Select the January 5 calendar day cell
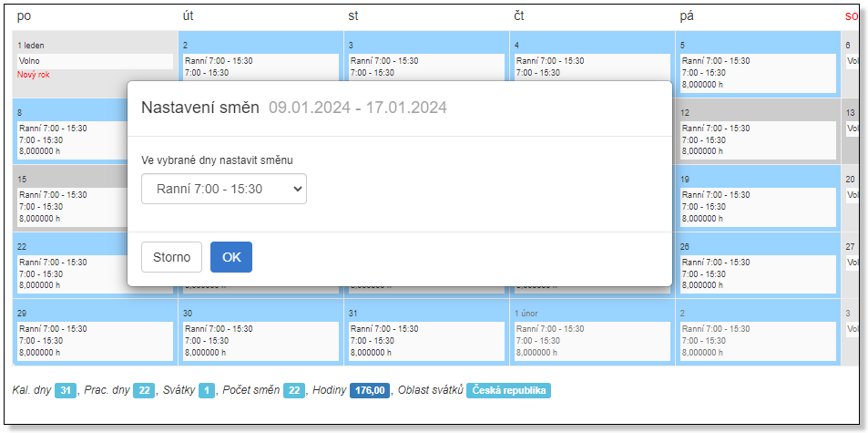868x433 pixels. click(757, 65)
